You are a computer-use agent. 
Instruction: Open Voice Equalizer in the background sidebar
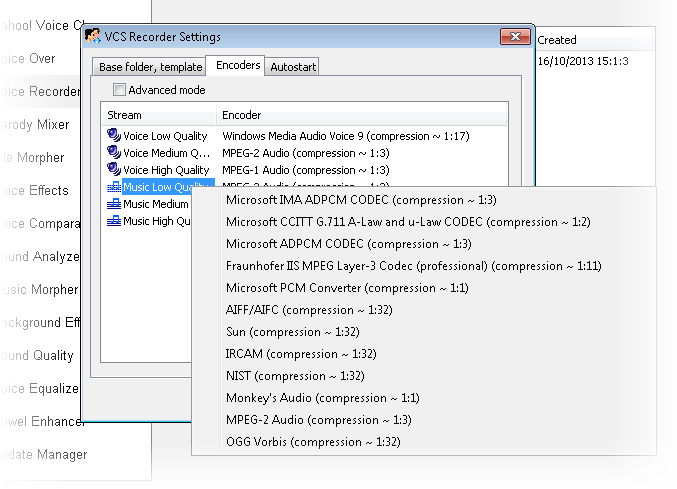(40, 388)
